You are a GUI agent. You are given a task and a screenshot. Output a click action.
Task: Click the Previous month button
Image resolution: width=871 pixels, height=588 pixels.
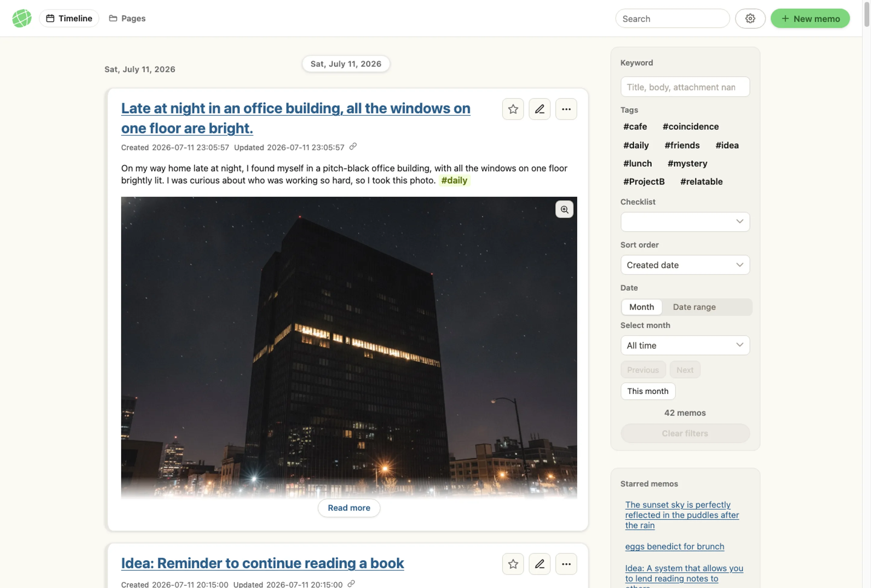(643, 370)
